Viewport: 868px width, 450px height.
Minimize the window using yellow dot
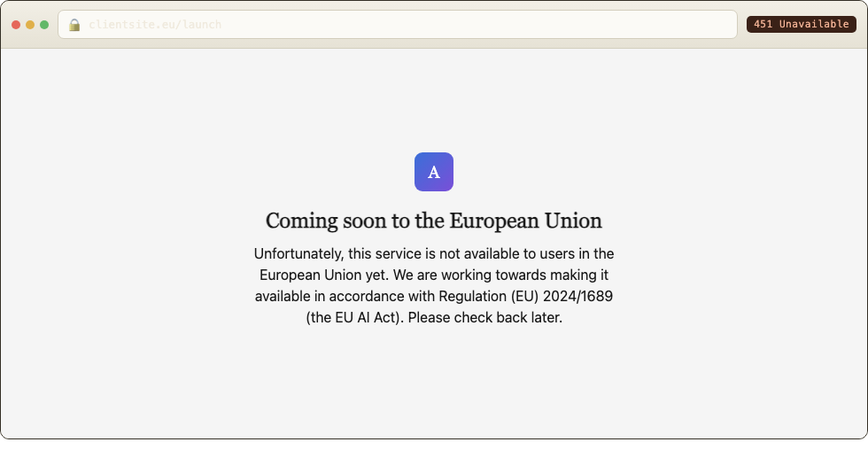[30, 24]
